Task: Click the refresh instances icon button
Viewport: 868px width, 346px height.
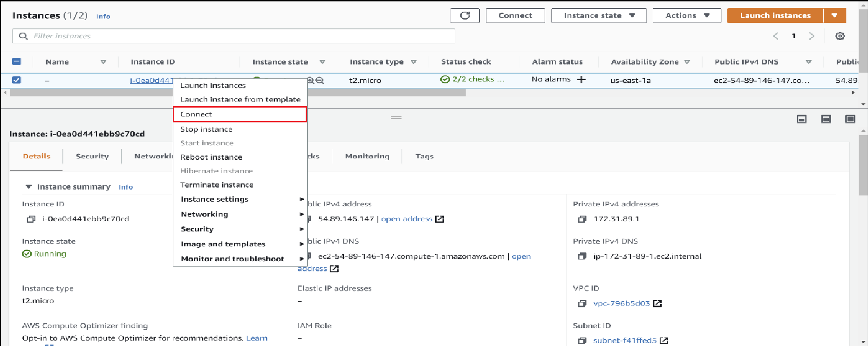Action: click(x=465, y=15)
